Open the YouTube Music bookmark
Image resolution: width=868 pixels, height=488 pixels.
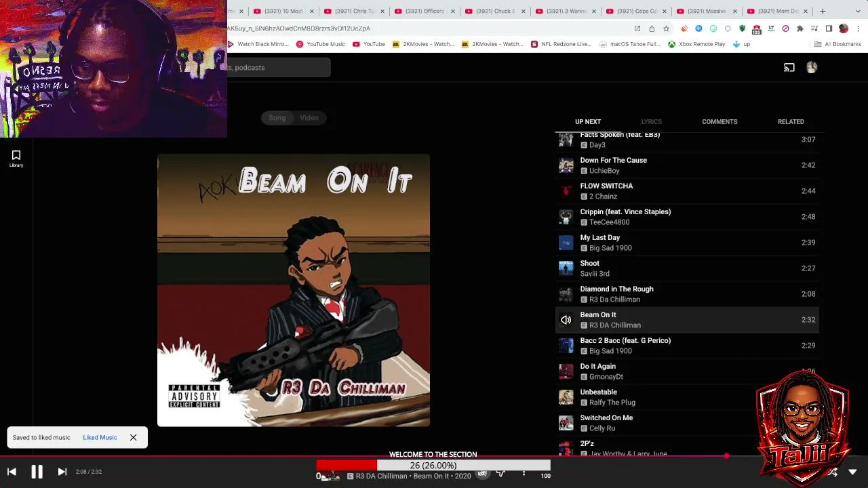(x=321, y=44)
